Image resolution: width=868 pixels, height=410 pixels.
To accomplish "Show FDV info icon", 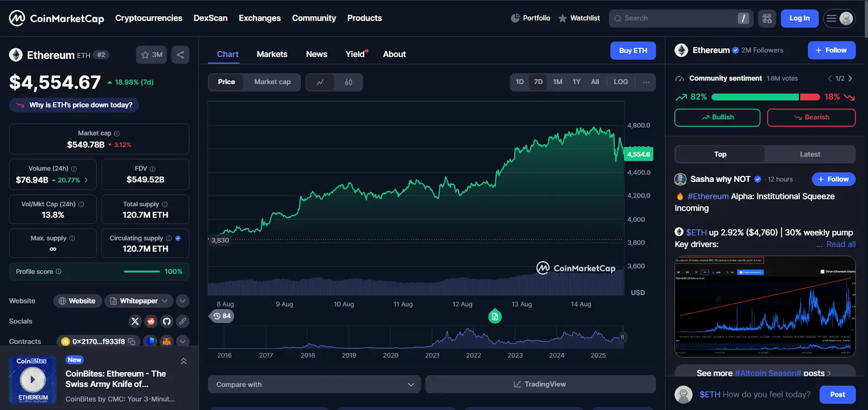I will pyautogui.click(x=152, y=169).
